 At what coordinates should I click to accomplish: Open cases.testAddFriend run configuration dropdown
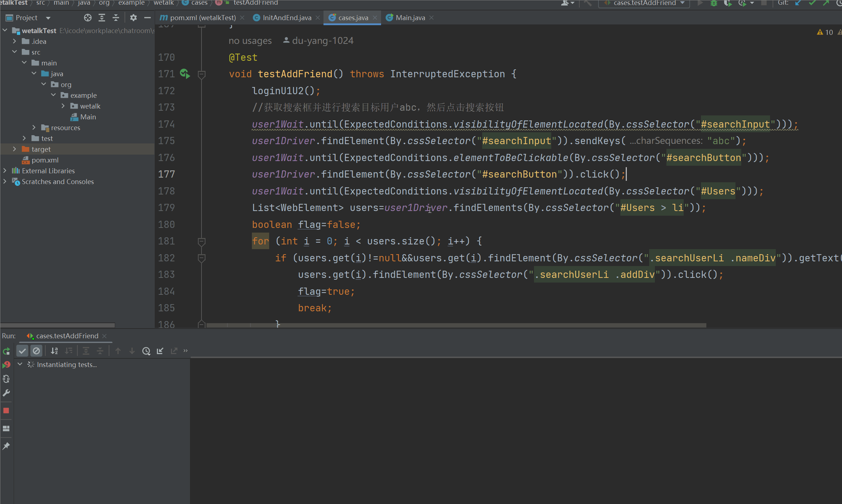point(644,3)
